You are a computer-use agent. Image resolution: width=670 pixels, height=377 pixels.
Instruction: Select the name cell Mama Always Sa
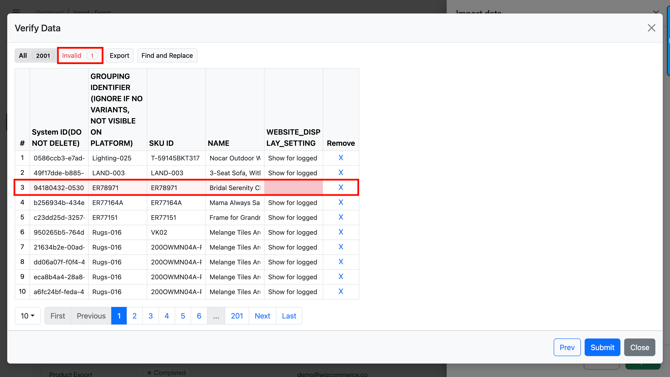[x=235, y=203]
